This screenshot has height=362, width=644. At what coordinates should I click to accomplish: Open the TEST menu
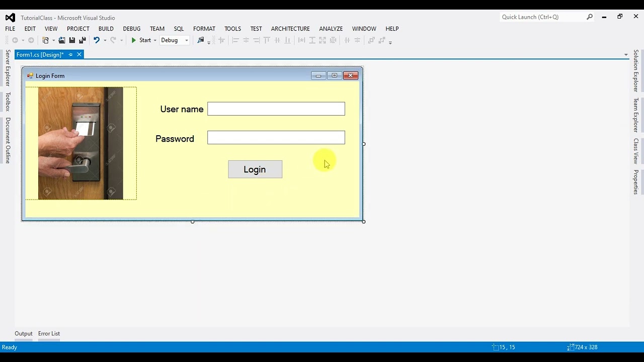click(256, 29)
